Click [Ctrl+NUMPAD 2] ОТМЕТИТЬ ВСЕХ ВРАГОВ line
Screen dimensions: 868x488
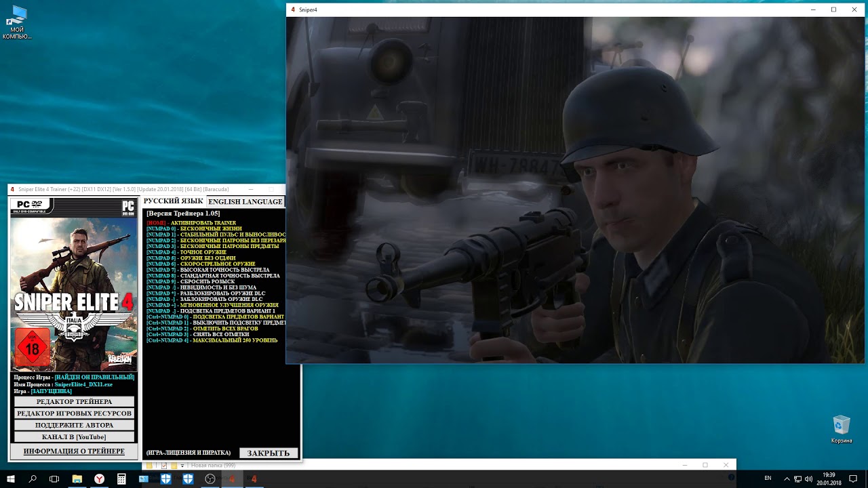click(x=202, y=329)
